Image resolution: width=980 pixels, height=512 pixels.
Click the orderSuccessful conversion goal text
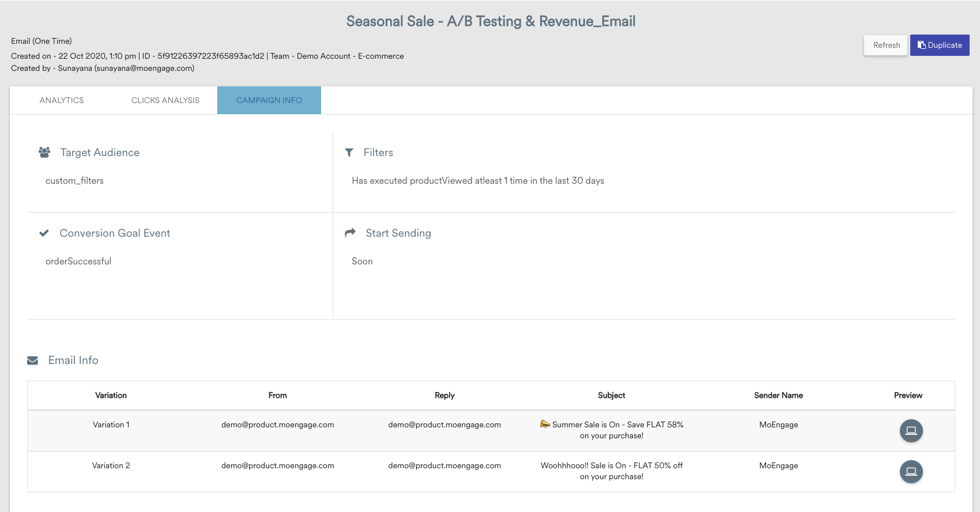click(78, 261)
